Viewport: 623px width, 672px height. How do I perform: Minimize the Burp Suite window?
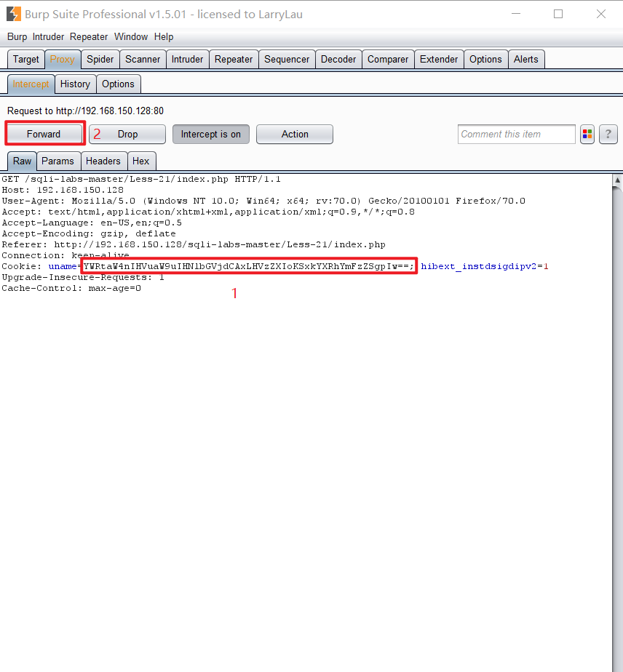[516, 14]
